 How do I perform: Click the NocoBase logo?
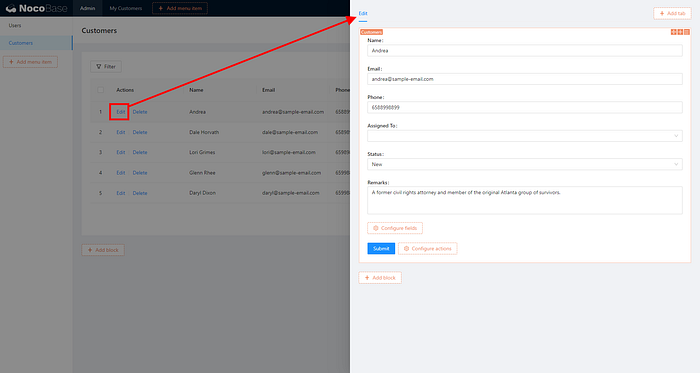click(x=36, y=8)
